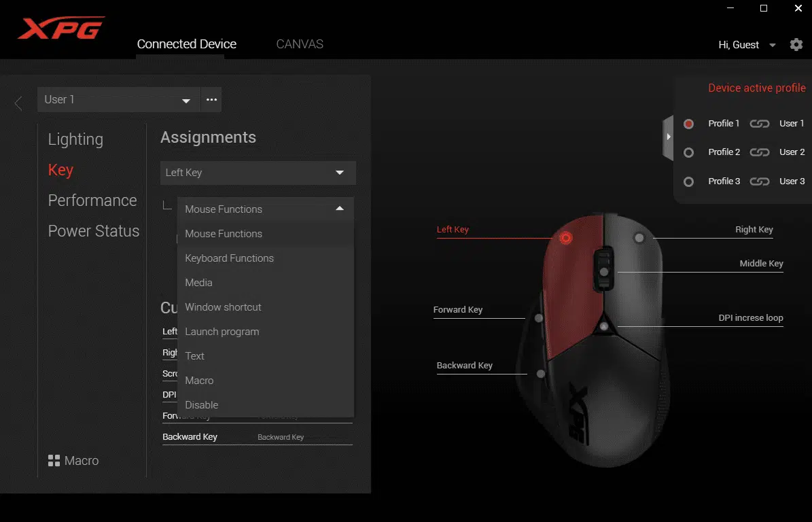Select the Left Key hotspot on mouse
The width and height of the screenshot is (812, 522).
[x=565, y=238]
